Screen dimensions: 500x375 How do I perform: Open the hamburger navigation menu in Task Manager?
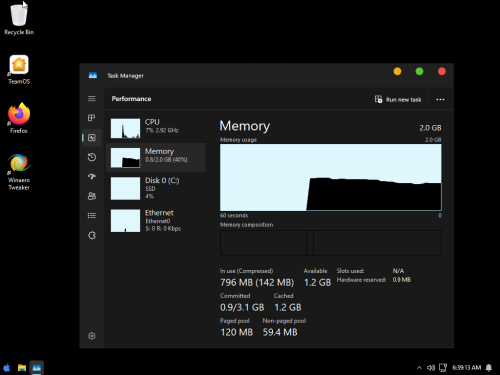[92, 98]
